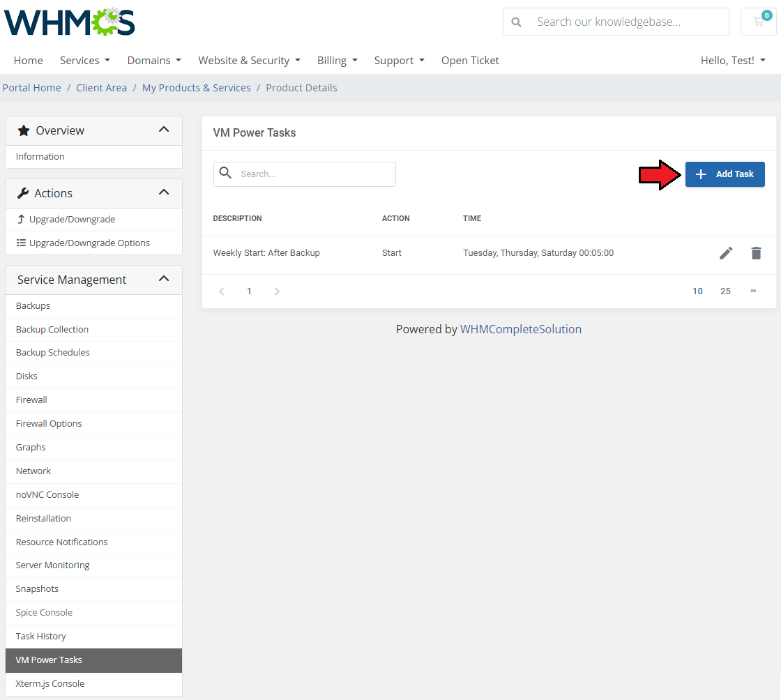Viewport: 781px width, 700px height.
Task: Open Disks page
Action: (x=93, y=376)
